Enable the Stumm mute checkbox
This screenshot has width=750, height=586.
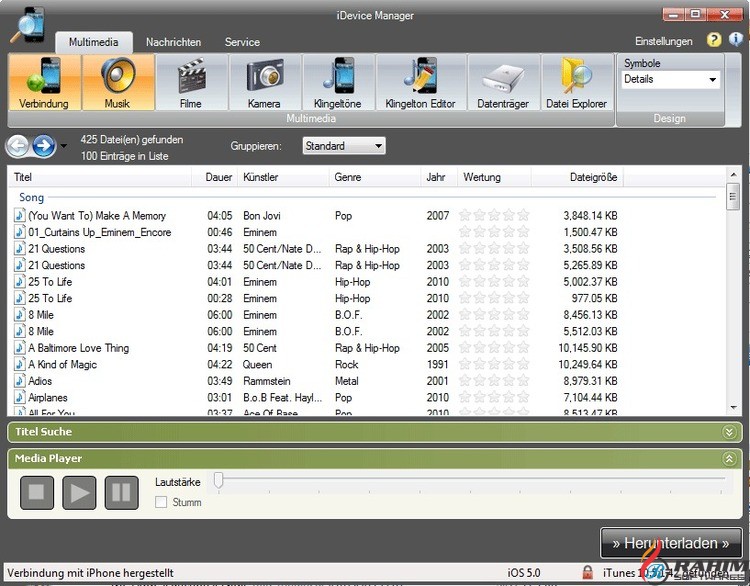[x=161, y=502]
